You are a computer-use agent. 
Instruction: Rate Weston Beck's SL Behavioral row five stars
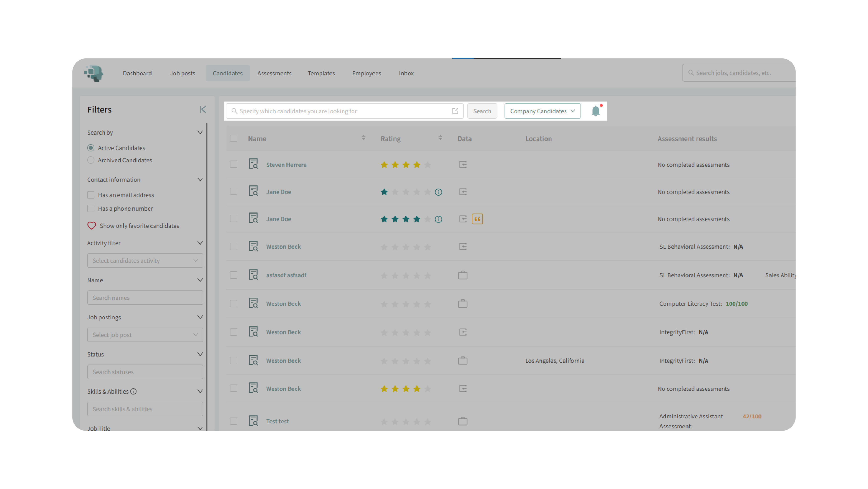[x=427, y=247]
